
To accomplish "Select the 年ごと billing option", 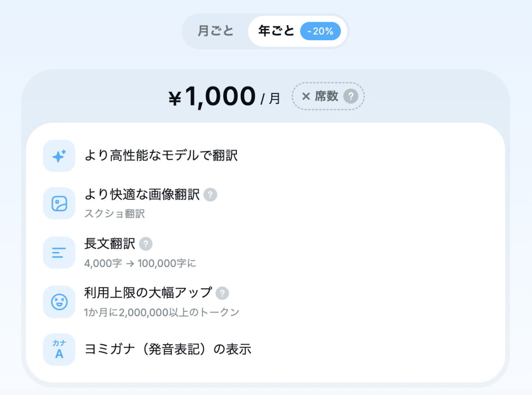I will [x=276, y=31].
